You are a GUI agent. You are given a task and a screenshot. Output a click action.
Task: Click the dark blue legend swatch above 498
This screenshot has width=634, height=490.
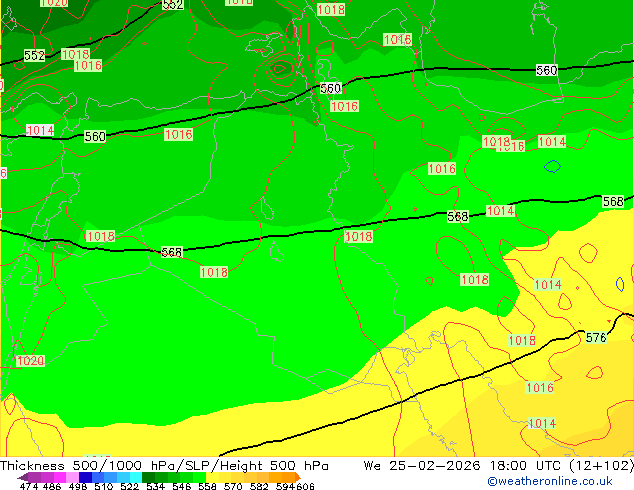85,477
